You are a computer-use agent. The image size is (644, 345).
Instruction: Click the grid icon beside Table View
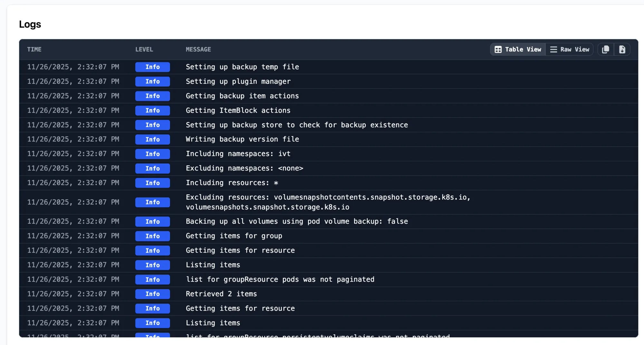(x=498, y=49)
